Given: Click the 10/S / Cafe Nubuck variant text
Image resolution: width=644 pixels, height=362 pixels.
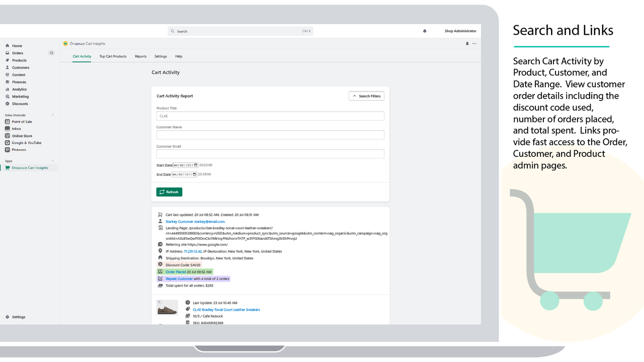Looking at the screenshot, I should 208,316.
